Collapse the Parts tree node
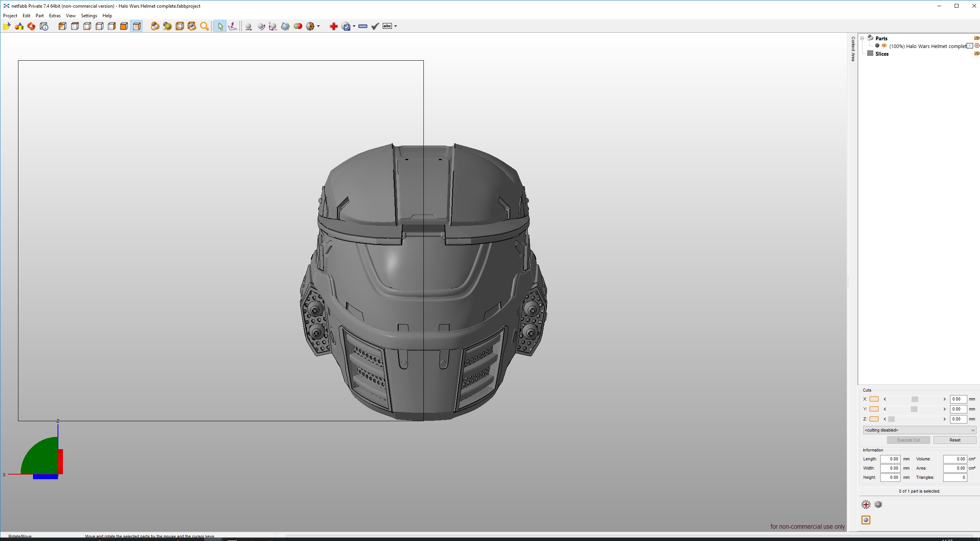980x541 pixels. (x=862, y=38)
